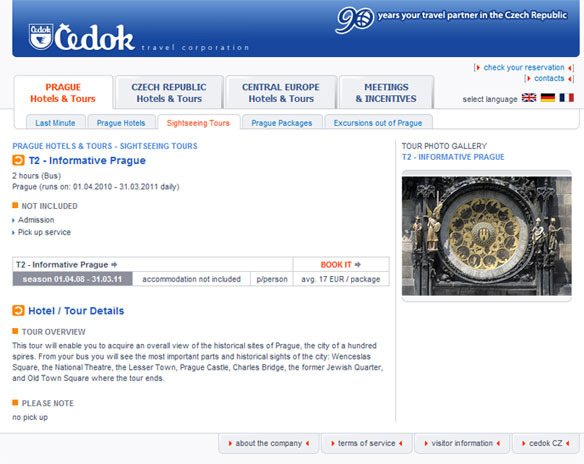
Task: Click the NOT INCLUDED section heading
Action: pos(50,206)
